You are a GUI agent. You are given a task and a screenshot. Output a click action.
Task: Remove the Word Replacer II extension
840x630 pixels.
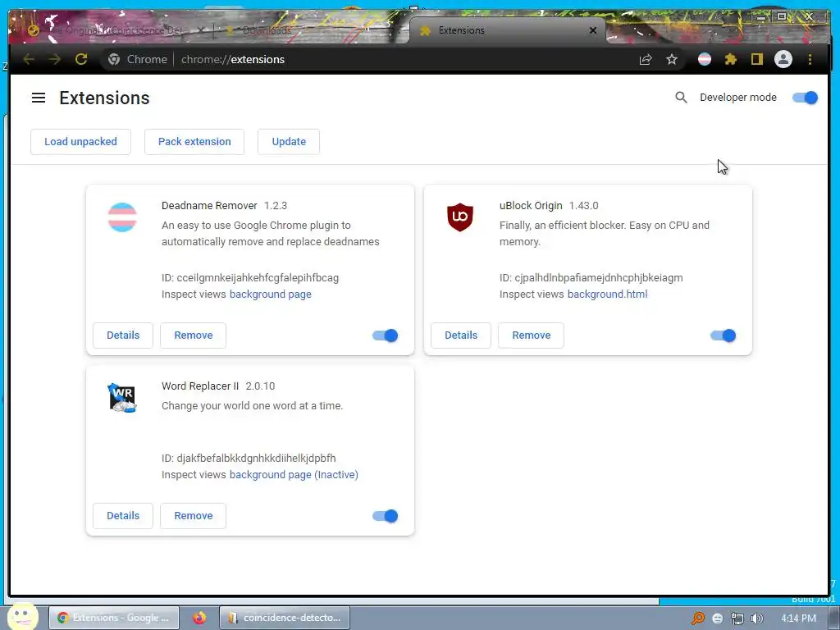(194, 516)
